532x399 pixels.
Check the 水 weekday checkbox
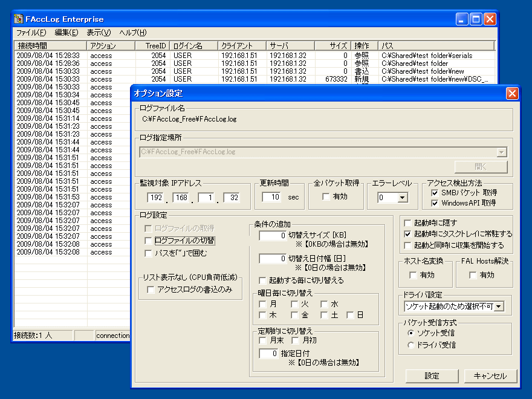(325, 304)
